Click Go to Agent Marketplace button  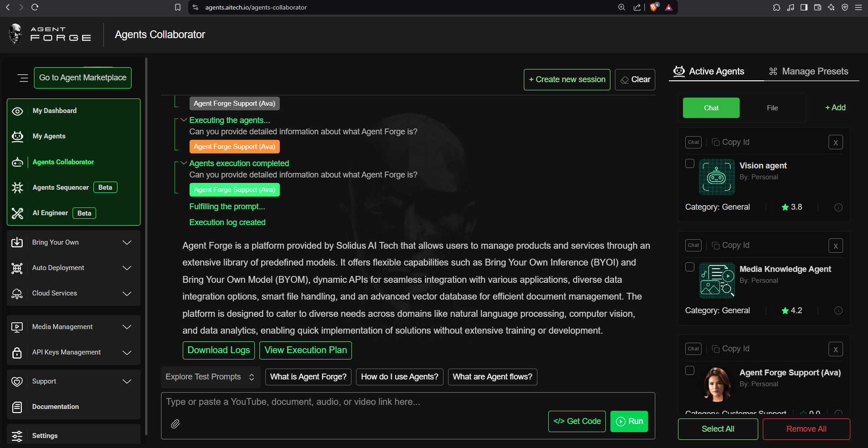(x=83, y=78)
